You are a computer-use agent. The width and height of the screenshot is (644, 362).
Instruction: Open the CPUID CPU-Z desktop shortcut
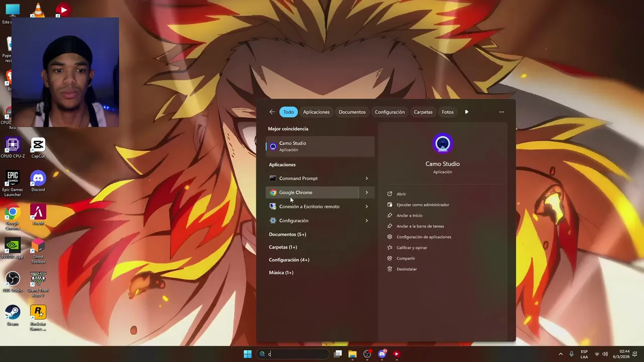coord(13,148)
